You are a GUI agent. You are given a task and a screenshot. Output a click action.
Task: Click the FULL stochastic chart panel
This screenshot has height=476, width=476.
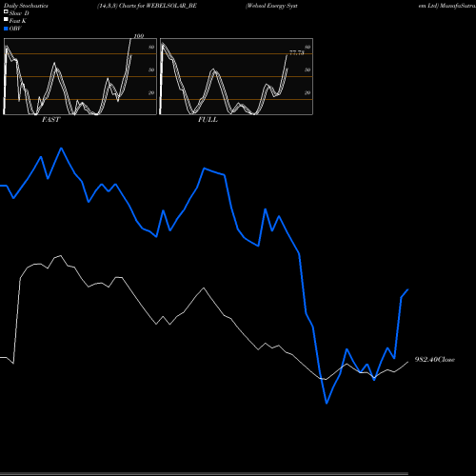pyautogui.click(x=236, y=76)
